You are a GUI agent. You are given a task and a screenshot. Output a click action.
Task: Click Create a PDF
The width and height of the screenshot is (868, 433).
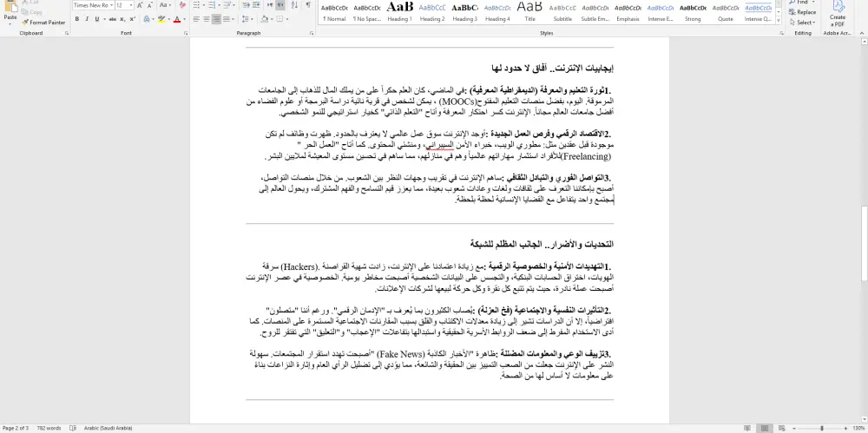pyautogui.click(x=838, y=14)
